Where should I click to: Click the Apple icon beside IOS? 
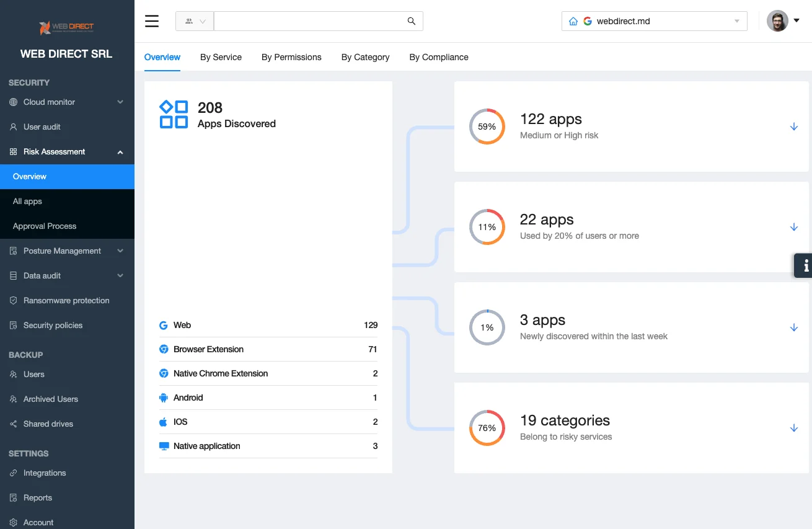[x=164, y=422]
